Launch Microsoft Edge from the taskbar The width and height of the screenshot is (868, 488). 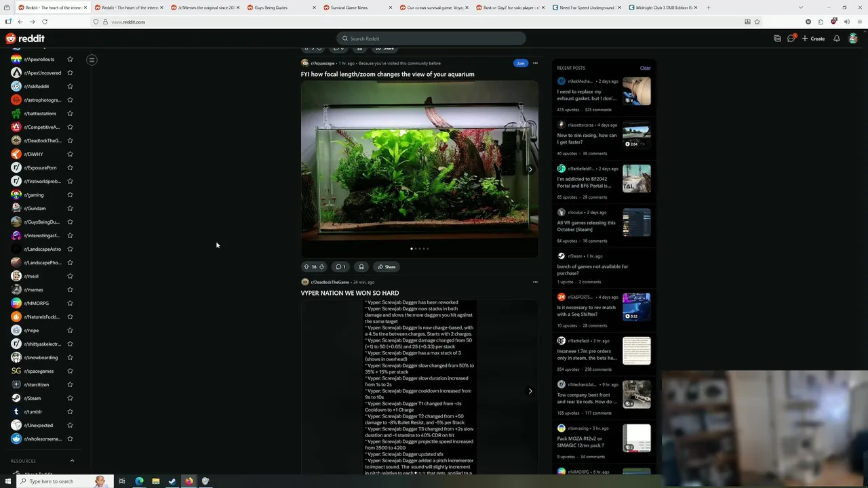click(x=139, y=481)
